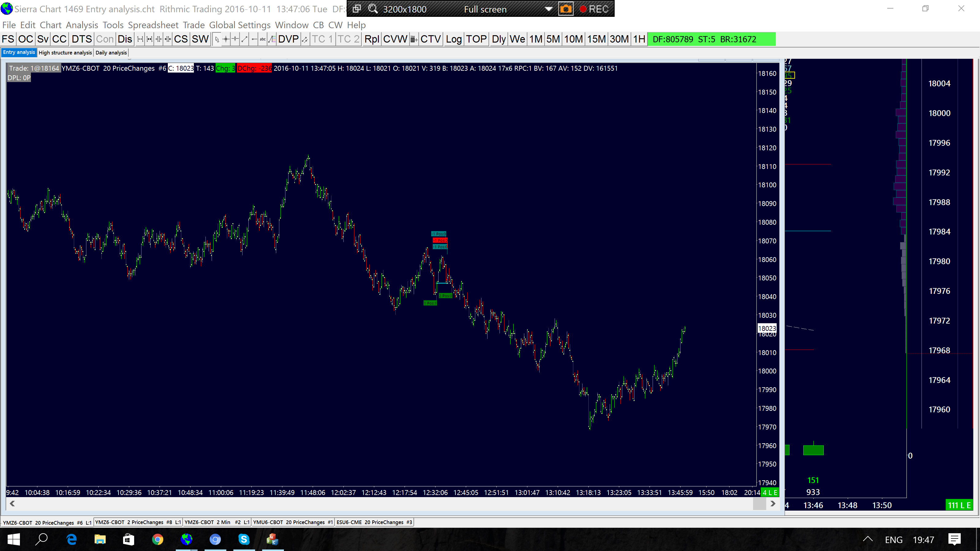Open Skype from the taskbar

244,539
